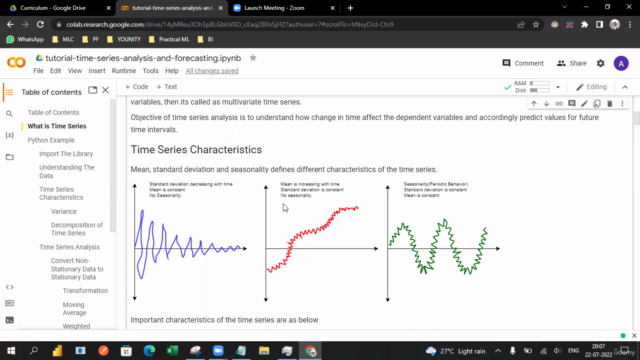
Task: Open Colab settings gear
Action: (x=600, y=63)
